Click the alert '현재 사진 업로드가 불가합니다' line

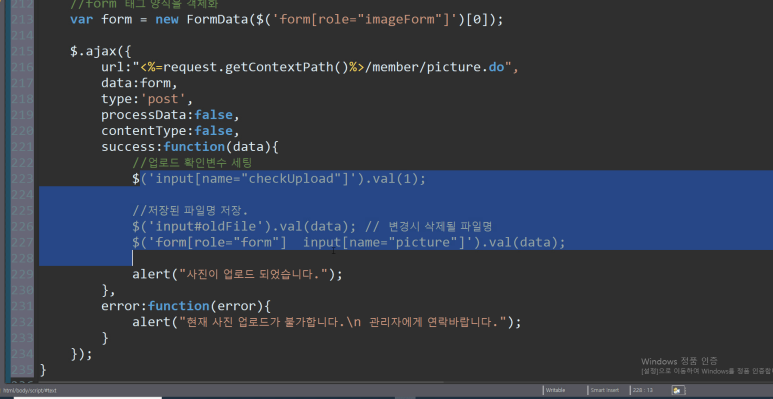click(x=326, y=322)
